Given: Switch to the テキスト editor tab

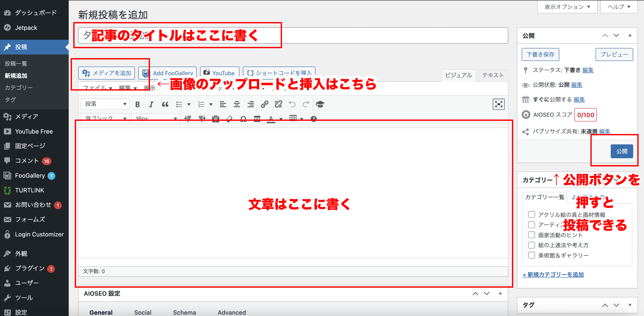Looking at the screenshot, I should click(493, 75).
